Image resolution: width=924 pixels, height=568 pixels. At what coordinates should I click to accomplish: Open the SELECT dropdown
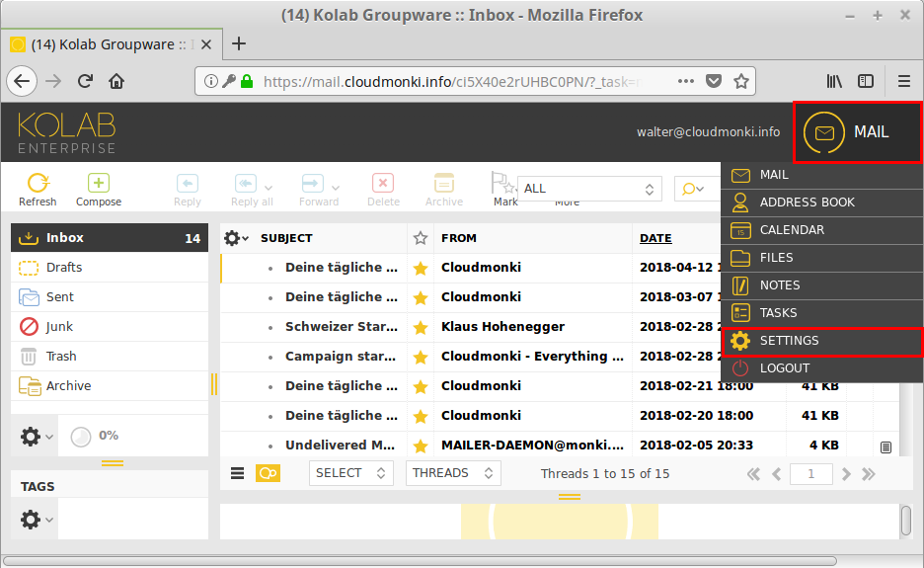tap(351, 473)
